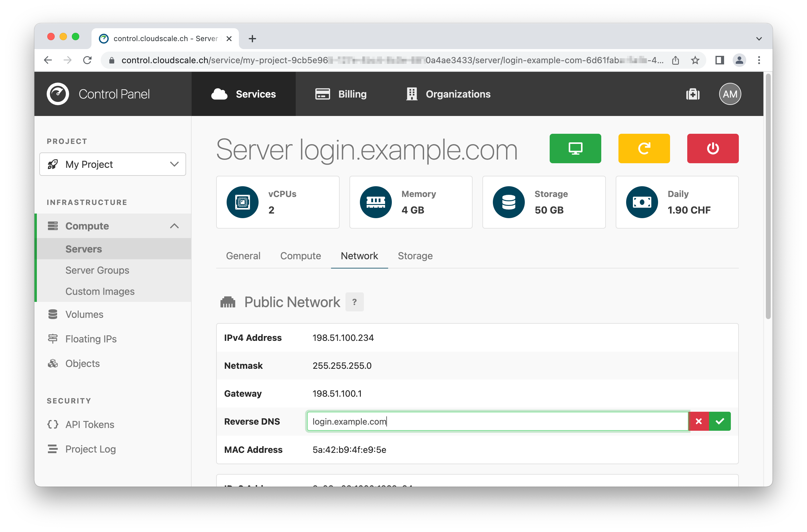Image resolution: width=807 pixels, height=532 pixels.
Task: Toggle the browser side panel icon
Action: (x=719, y=60)
